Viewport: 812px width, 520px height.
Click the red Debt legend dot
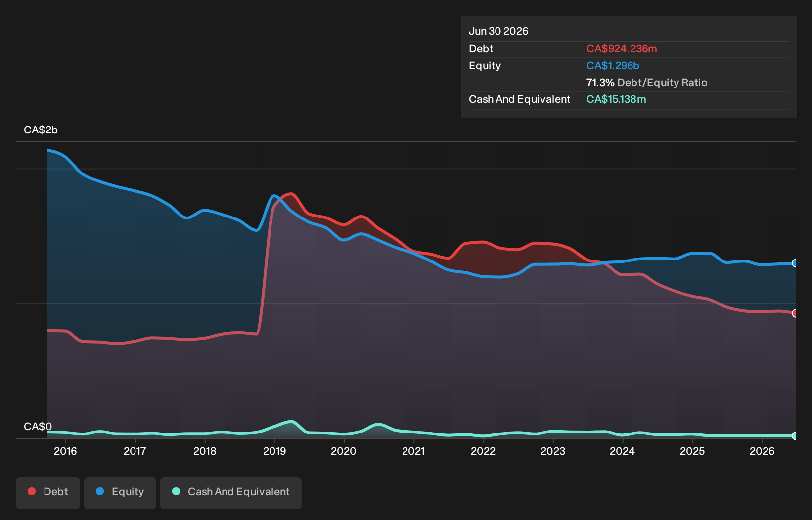point(32,491)
